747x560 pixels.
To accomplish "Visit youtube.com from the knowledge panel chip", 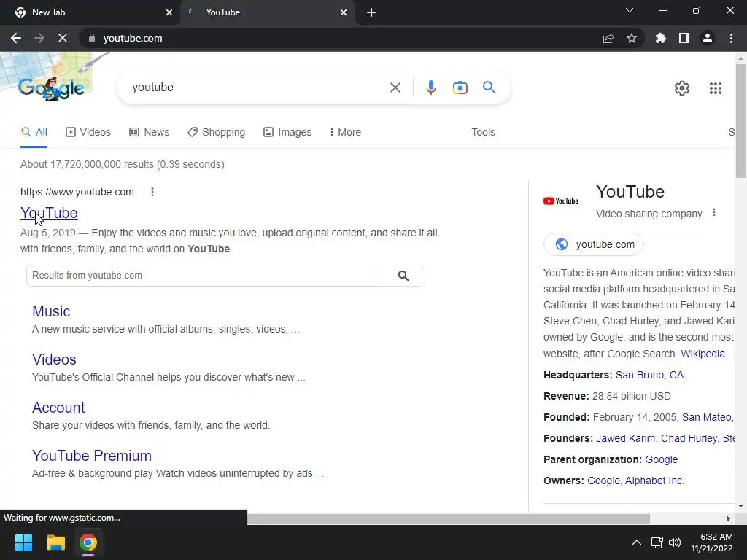I will (594, 244).
